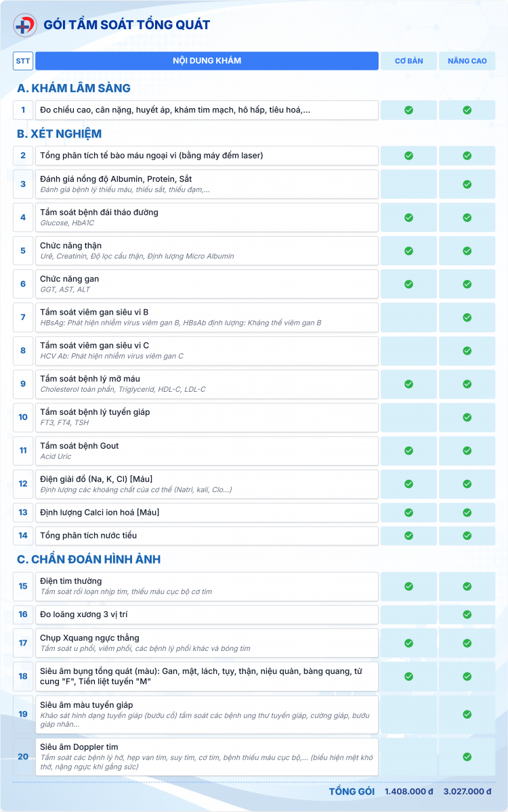The width and height of the screenshot is (508, 812).
Task: Click the 3.027.000 đ total price
Action: 467,791
